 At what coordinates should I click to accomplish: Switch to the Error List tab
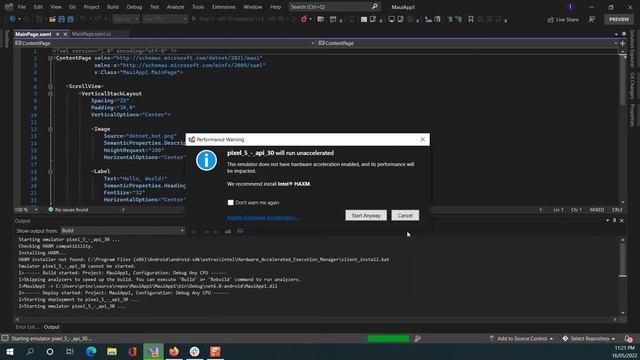coord(26,327)
